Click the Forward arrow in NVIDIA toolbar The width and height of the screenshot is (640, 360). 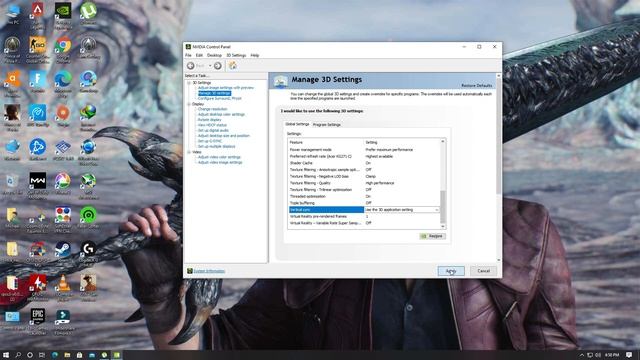pyautogui.click(x=218, y=66)
